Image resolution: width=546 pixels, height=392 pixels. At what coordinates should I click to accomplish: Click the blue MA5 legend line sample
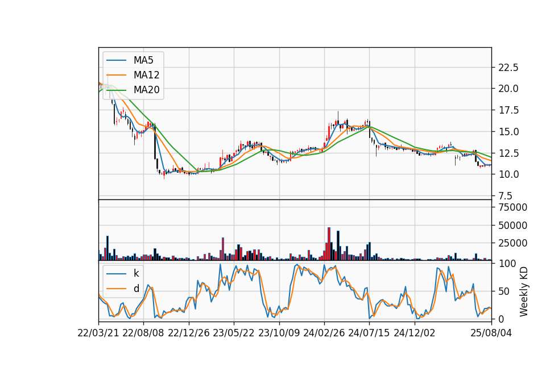tap(116, 61)
